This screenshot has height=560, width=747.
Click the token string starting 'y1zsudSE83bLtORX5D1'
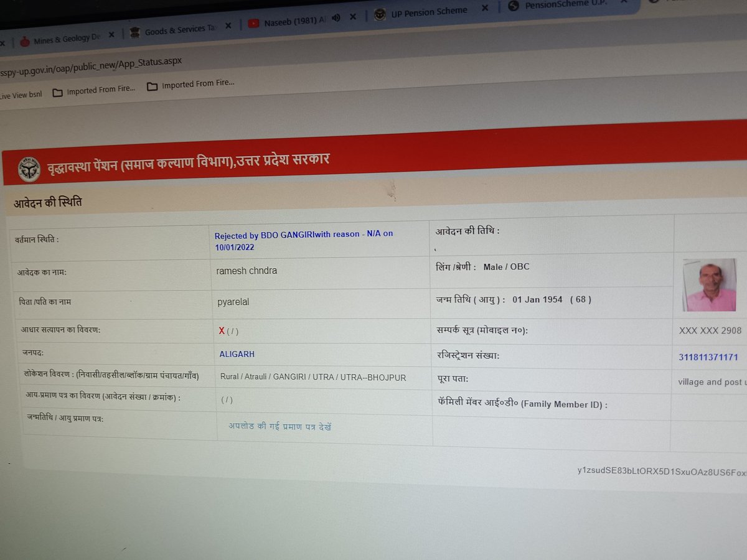tap(662, 471)
